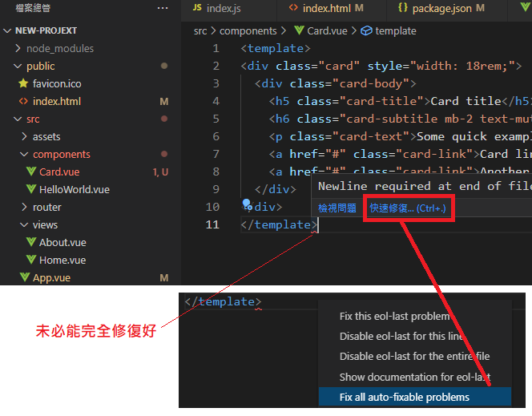Click the 檔案總管 explorer panel title
The width and height of the screenshot is (532, 416).
pyautogui.click(x=33, y=8)
